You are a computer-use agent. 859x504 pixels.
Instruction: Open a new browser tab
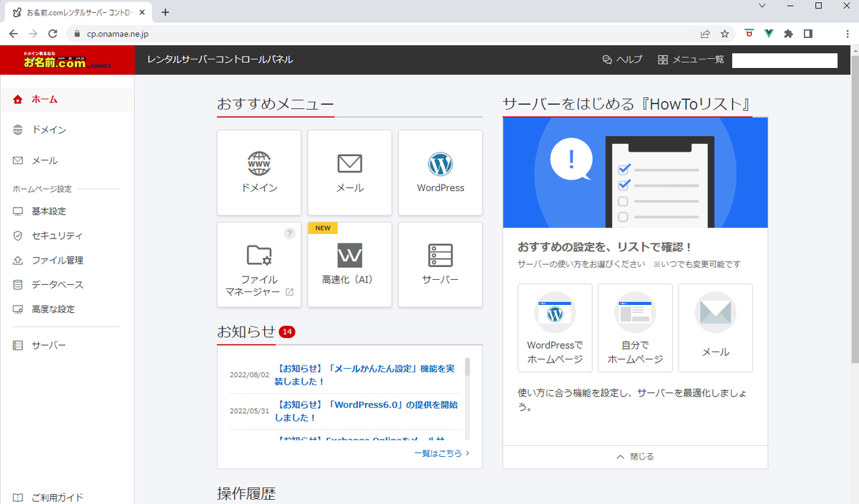click(165, 12)
